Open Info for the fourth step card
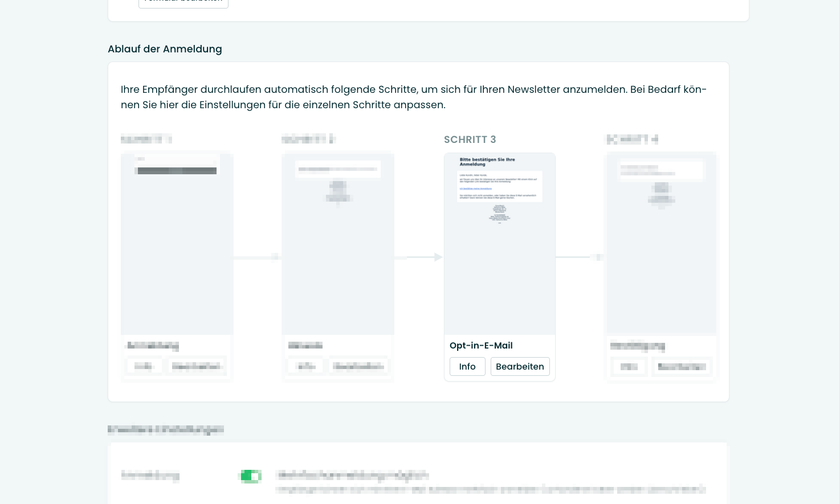Screen dimensions: 840x504 coord(629,367)
